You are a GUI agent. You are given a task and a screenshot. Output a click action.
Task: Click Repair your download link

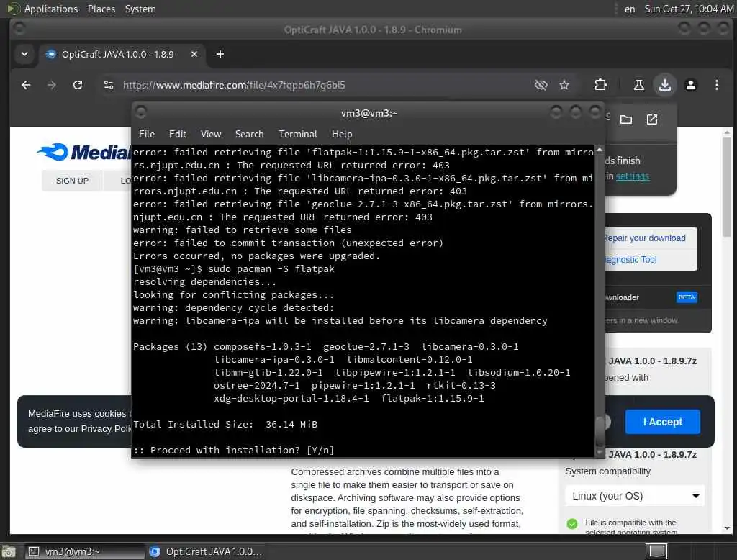click(645, 238)
